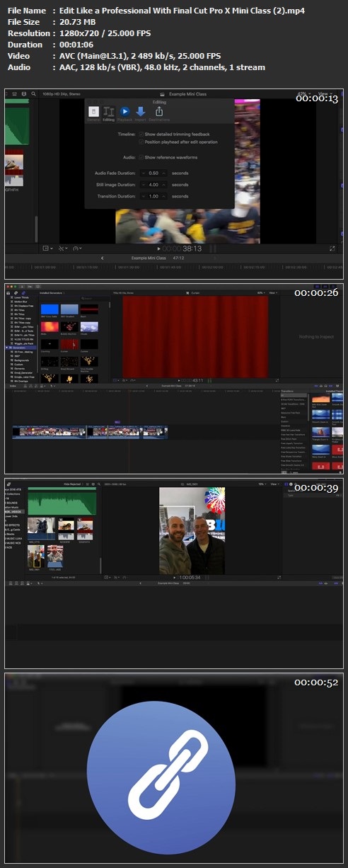
Task: Open the Destinations preferences tab
Action: tap(159, 114)
